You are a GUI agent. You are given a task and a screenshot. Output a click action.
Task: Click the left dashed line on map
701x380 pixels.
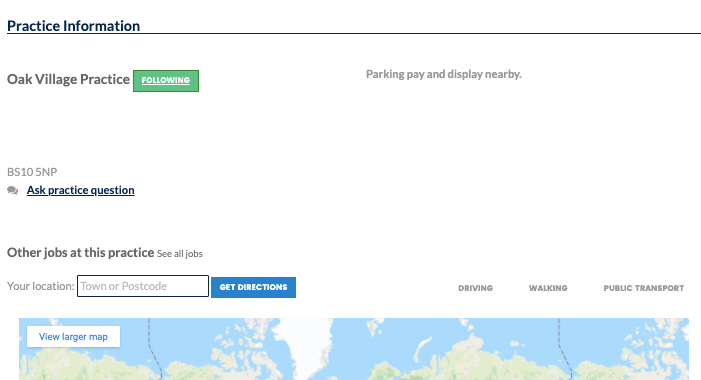(x=154, y=349)
